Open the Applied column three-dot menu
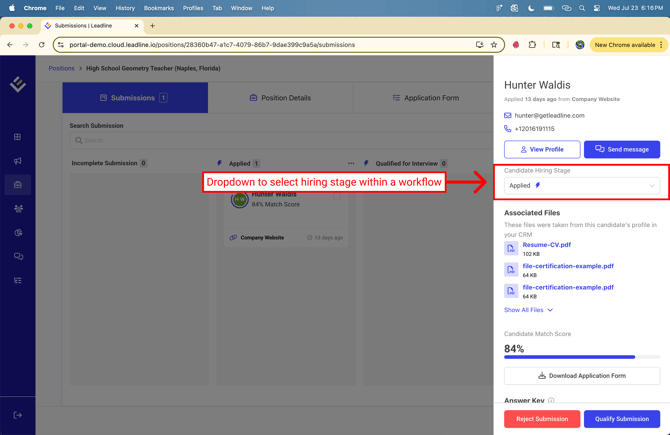 pyautogui.click(x=350, y=163)
